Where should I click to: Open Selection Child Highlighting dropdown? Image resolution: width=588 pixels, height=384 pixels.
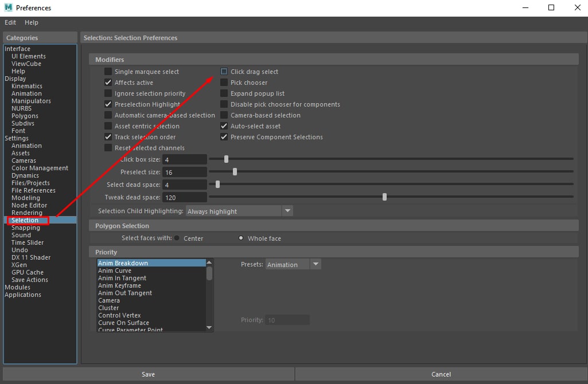click(239, 211)
